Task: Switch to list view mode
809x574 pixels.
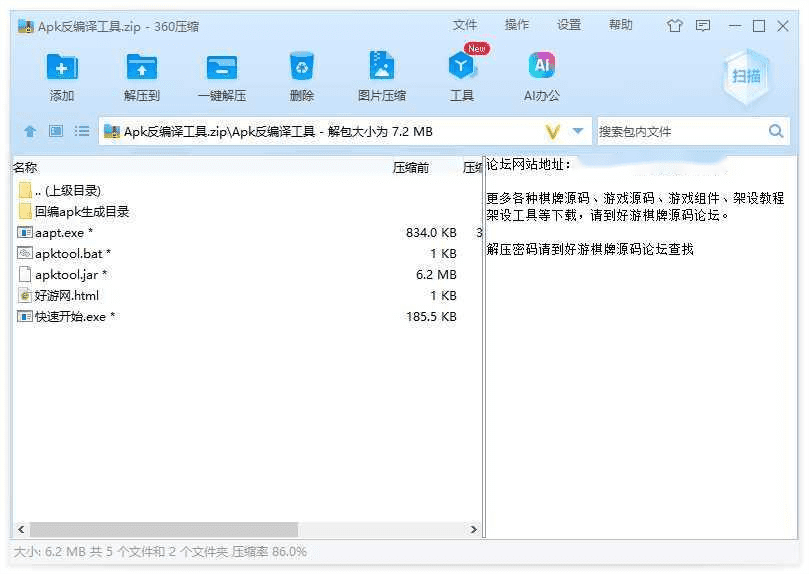Action: (82, 131)
